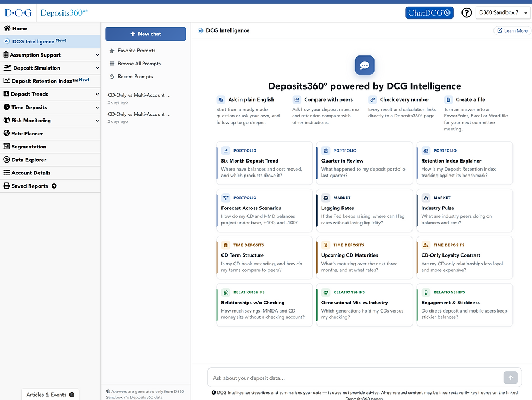
Task: Click the Data Explorer compass icon
Action: point(7,160)
